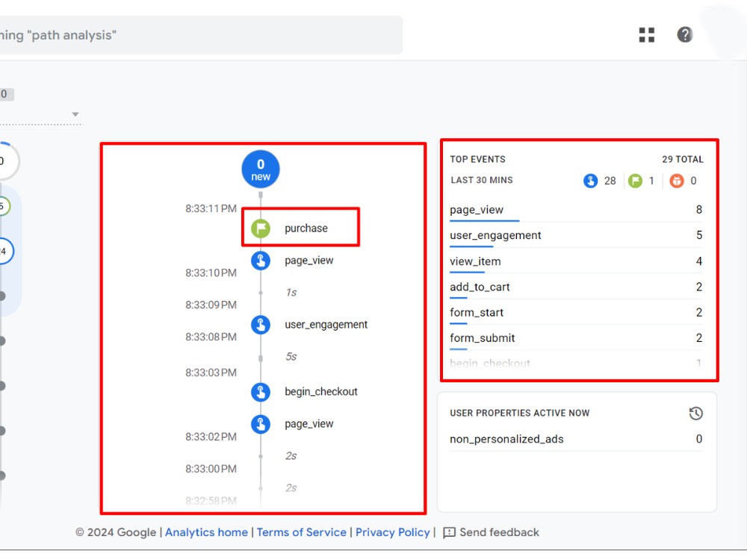Open the Analytics home link
The width and height of the screenshot is (747, 560).
206,532
